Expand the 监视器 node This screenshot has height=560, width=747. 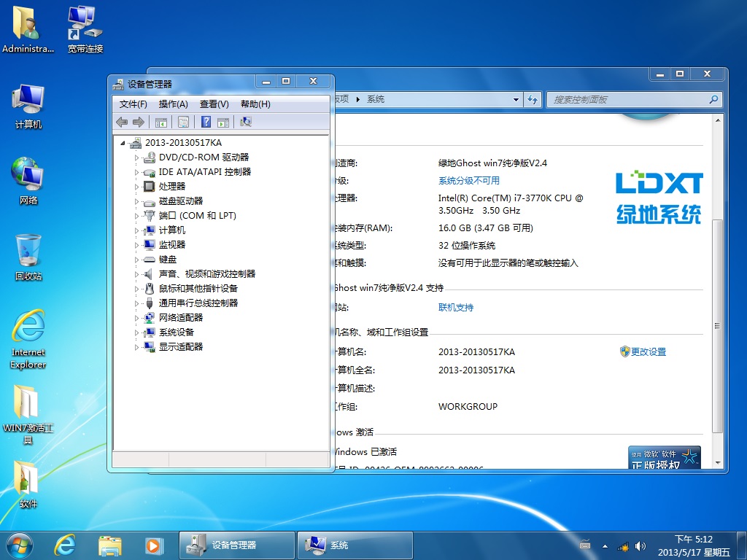click(136, 245)
